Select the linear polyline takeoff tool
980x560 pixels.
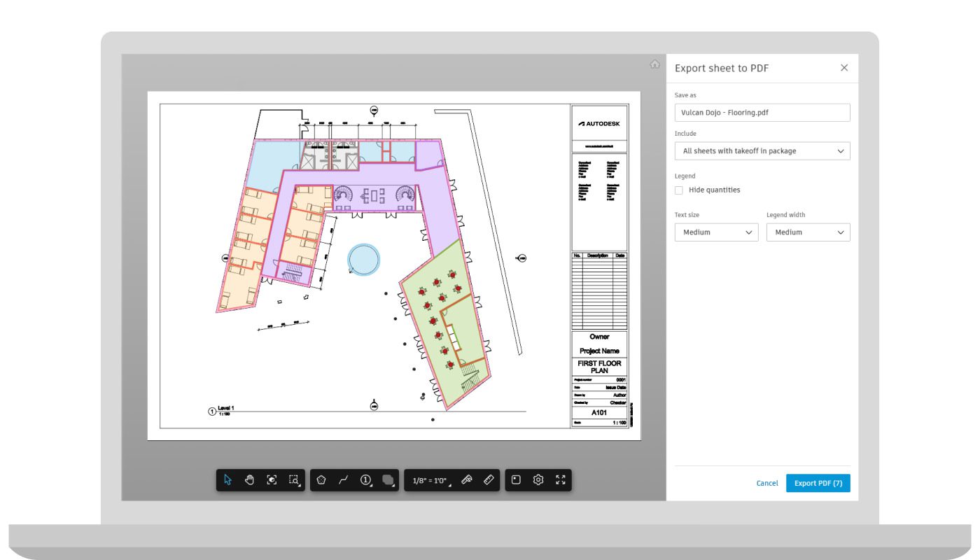[344, 480]
